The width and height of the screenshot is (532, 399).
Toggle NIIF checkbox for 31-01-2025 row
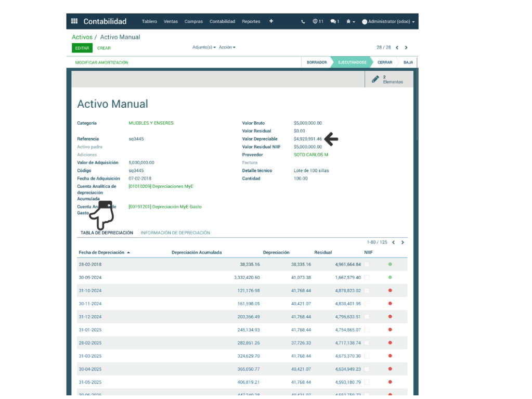(x=367, y=330)
